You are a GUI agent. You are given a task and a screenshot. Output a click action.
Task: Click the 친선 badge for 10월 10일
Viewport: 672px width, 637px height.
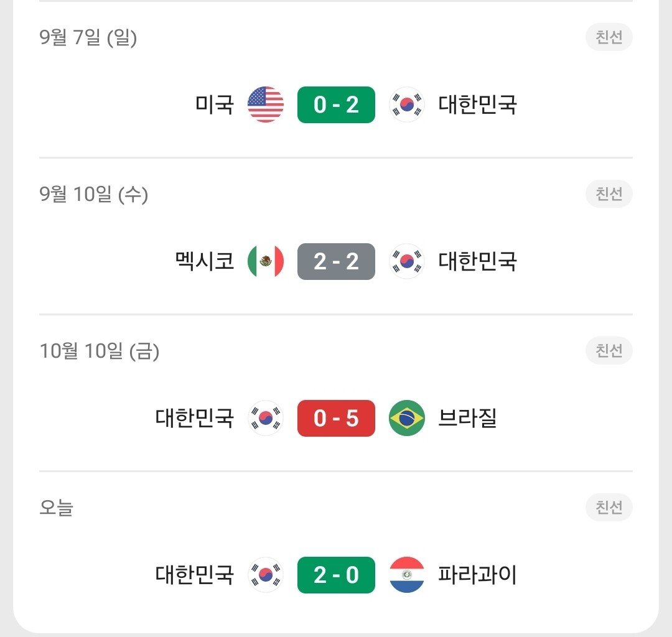pos(609,351)
